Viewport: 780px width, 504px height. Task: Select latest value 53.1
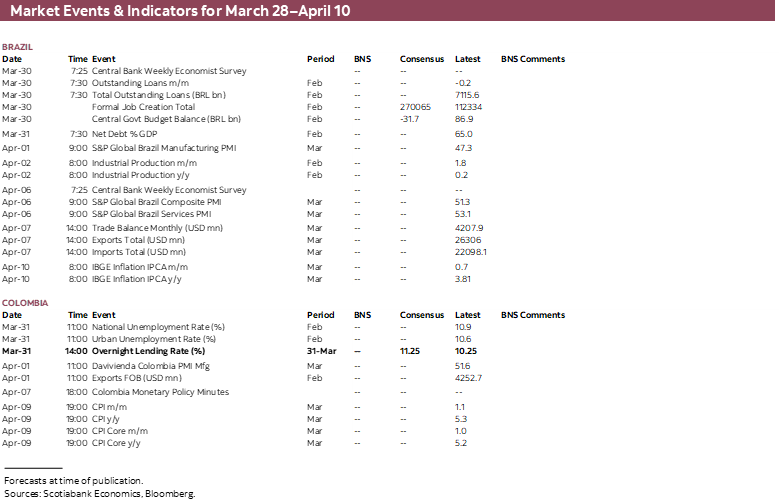point(463,214)
